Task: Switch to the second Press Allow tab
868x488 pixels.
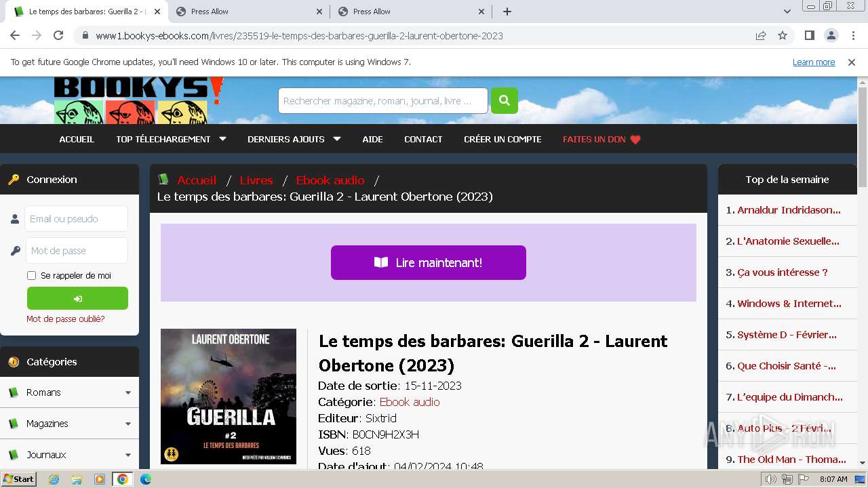Action: (x=249, y=12)
